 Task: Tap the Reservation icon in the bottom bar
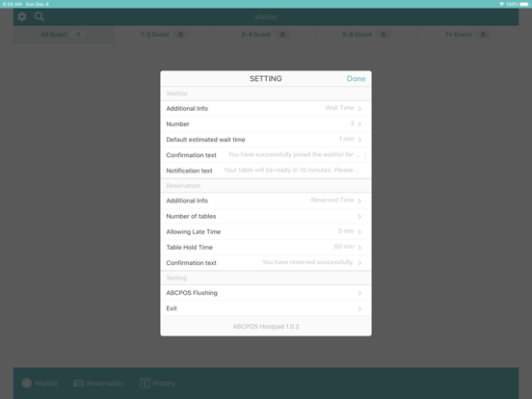click(x=79, y=383)
